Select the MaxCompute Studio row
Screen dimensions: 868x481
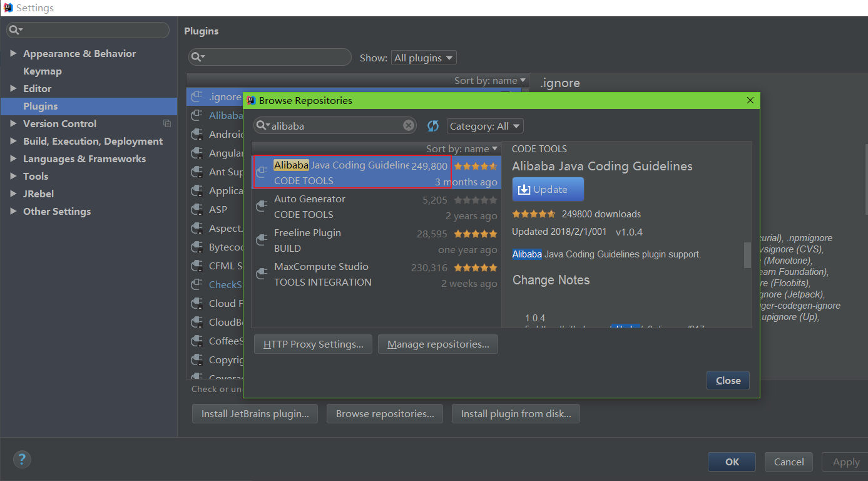(376, 274)
